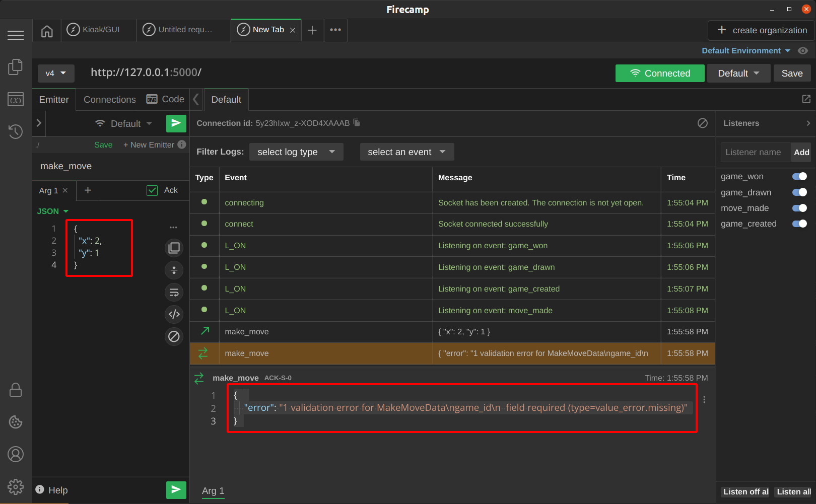Click the home icon tab

(x=47, y=31)
